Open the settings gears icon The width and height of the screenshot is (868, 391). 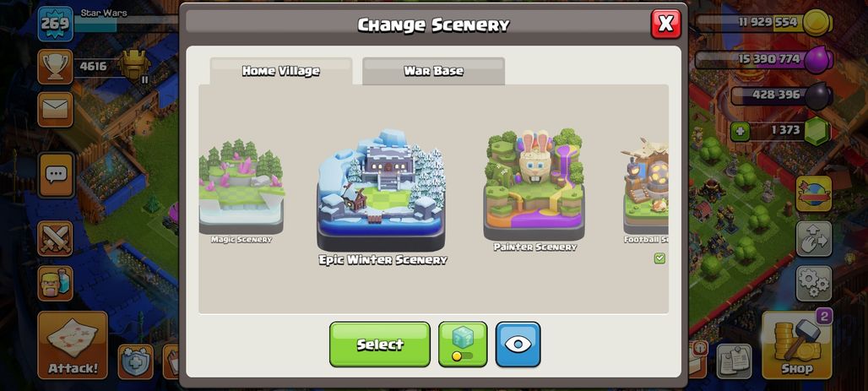pos(814,284)
